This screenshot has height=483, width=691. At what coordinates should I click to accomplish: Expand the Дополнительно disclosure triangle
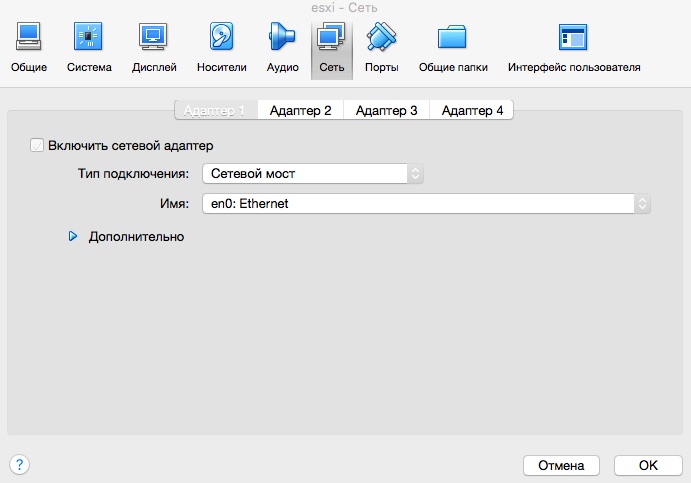pos(73,237)
